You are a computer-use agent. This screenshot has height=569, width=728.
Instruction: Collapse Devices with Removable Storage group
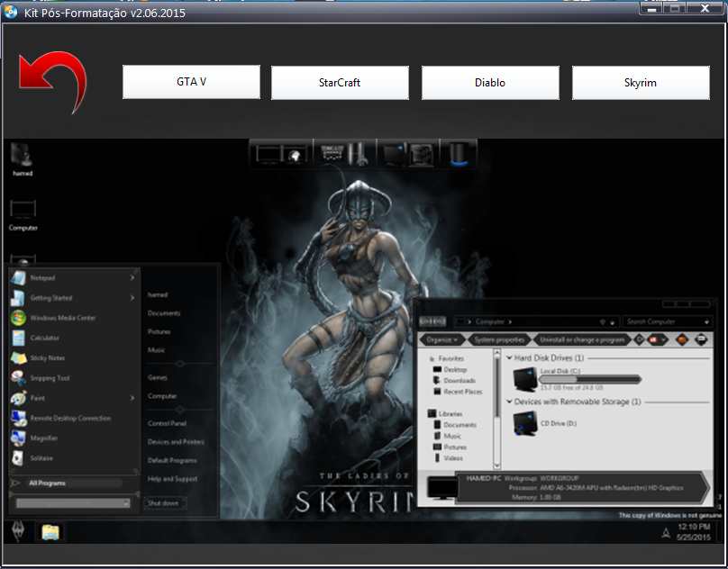tap(509, 402)
